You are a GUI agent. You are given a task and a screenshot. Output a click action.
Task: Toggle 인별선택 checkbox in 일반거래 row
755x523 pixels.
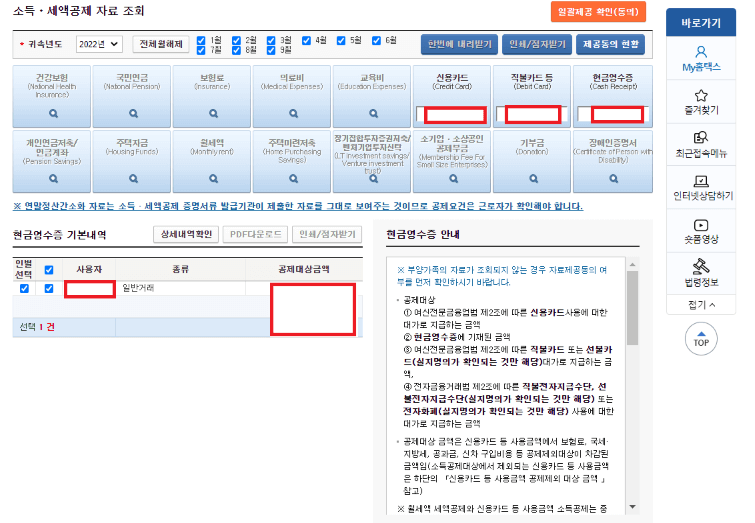[x=24, y=288]
